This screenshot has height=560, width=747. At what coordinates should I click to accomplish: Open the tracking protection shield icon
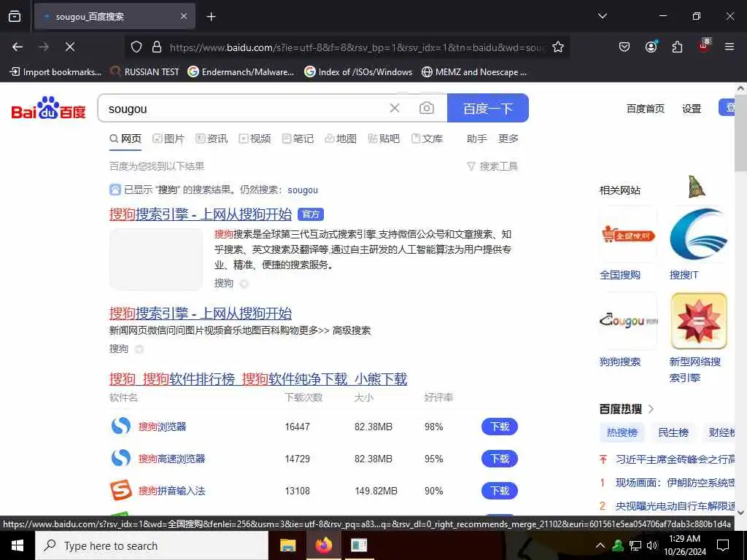point(136,47)
